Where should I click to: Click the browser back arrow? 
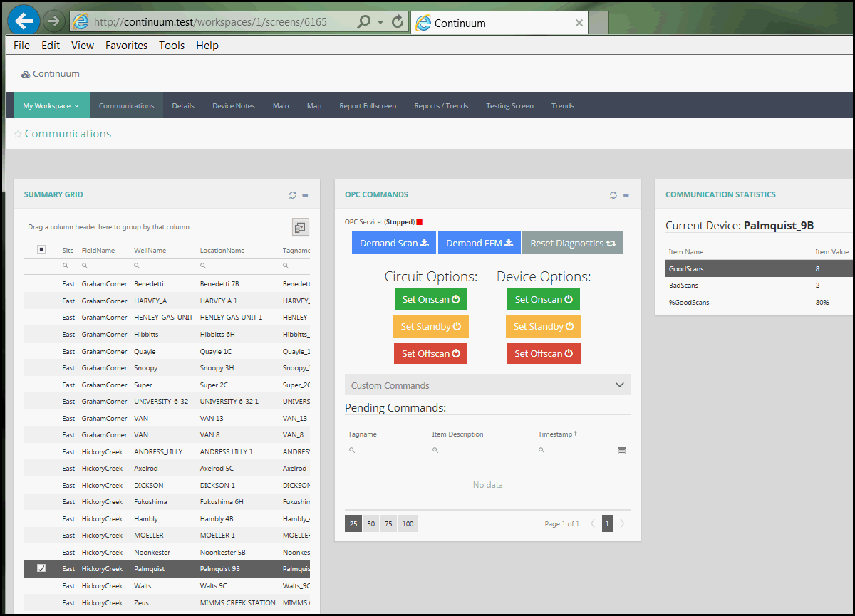(x=24, y=21)
